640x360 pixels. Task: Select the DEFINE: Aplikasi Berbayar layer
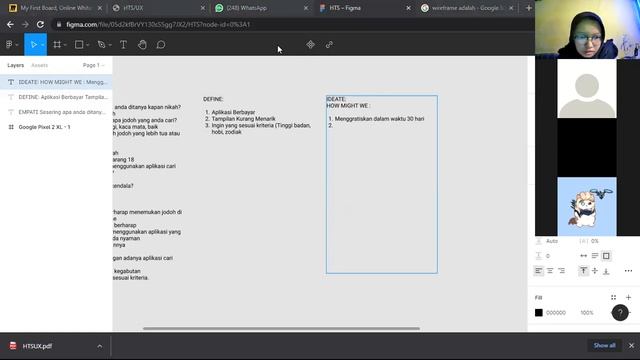[56, 97]
